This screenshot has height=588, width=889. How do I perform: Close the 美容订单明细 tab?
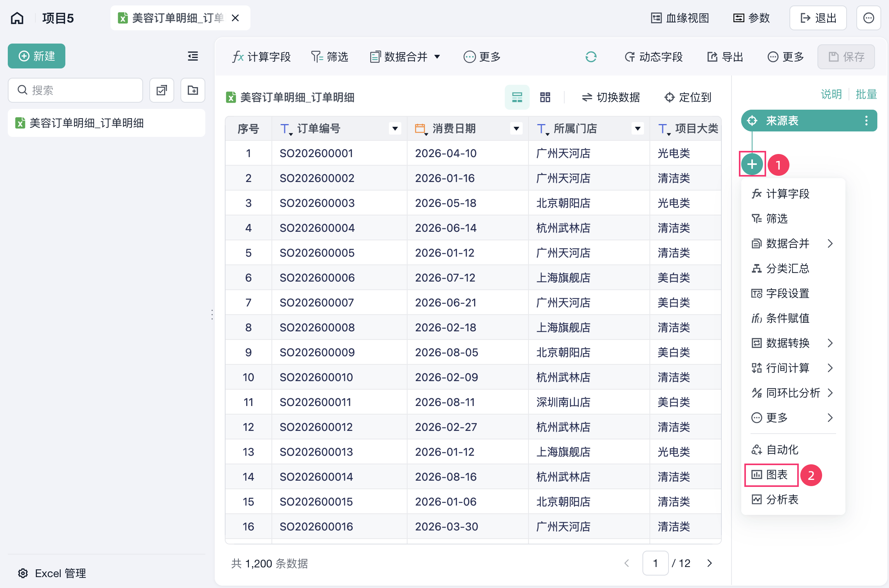[235, 18]
